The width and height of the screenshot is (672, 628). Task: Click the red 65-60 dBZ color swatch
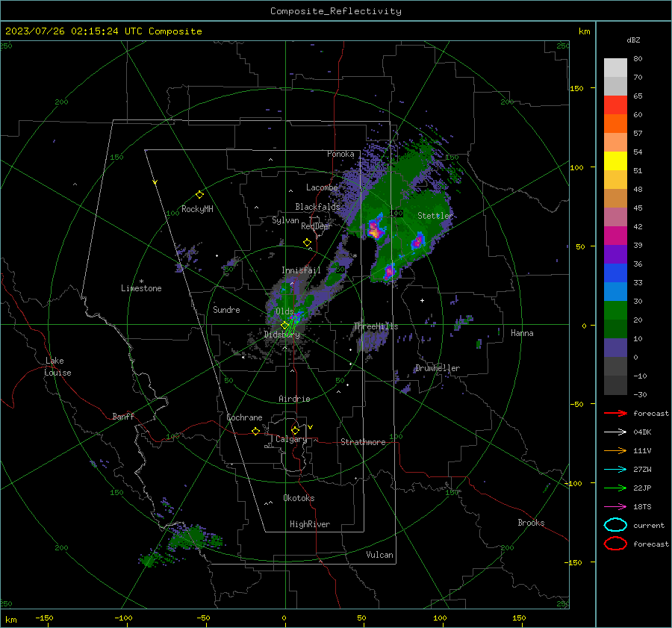click(x=615, y=105)
